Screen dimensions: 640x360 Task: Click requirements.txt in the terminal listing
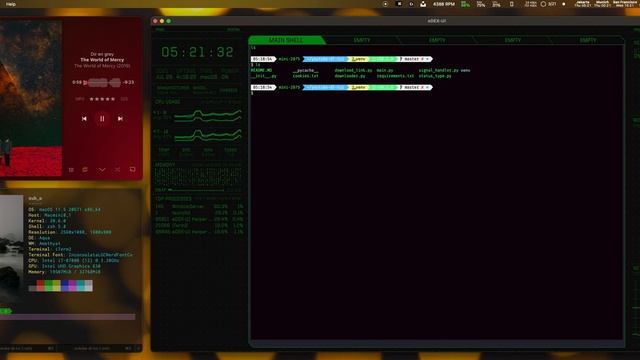(x=395, y=76)
